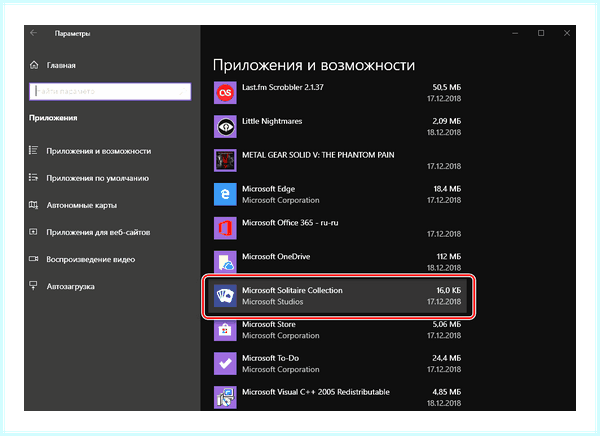Click the 16,0 КБ size value
This screenshot has width=600, height=436.
pos(448,291)
